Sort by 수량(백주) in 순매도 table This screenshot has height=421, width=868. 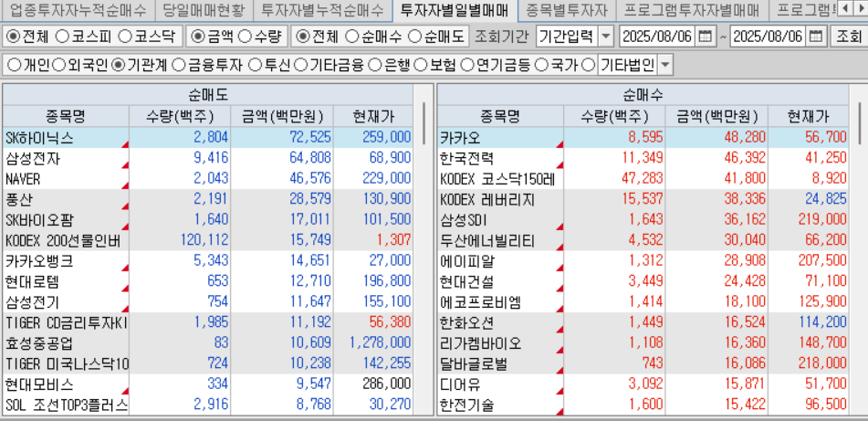(180, 116)
